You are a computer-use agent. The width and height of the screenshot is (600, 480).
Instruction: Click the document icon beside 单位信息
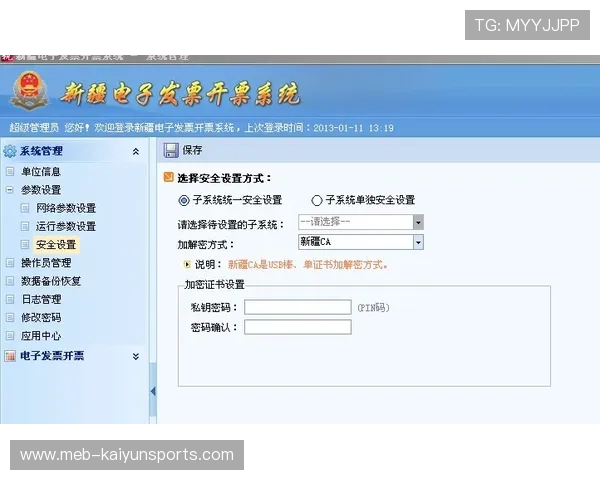pos(10,171)
